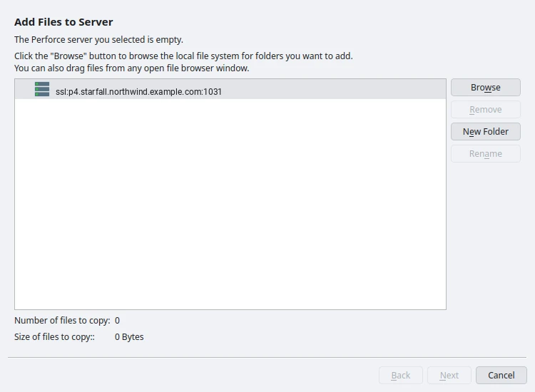This screenshot has width=535, height=392.
Task: Go Back to the previous wizard page
Action: [x=401, y=376]
